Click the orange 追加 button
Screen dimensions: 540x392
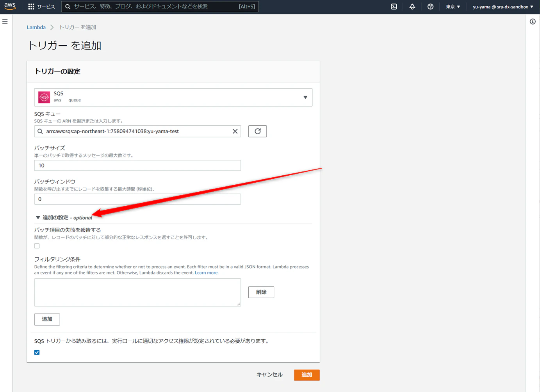pos(307,375)
